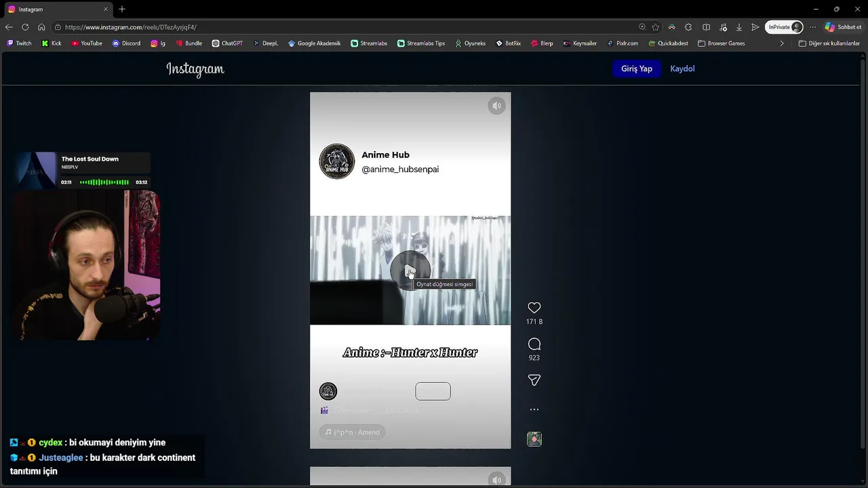Viewport: 868px width, 488px height.
Task: Click Justeaglee username in chat overlay
Action: pyautogui.click(x=61, y=457)
